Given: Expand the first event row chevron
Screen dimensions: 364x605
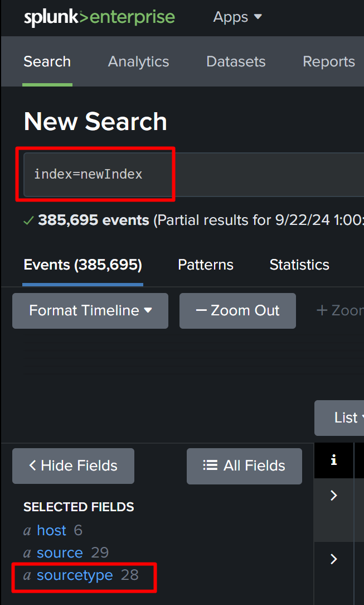Looking at the screenshot, I should (x=334, y=495).
